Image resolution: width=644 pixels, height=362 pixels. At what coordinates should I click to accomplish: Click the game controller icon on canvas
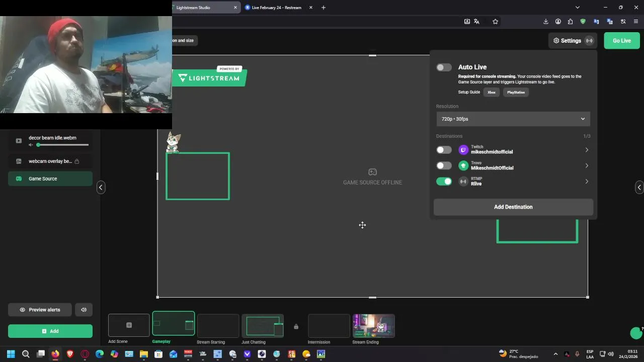(x=372, y=172)
